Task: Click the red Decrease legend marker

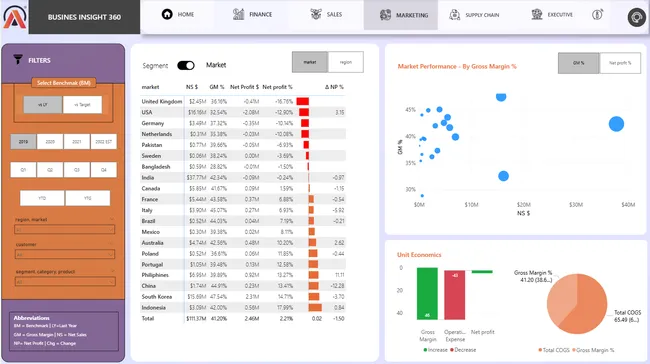Action: (452, 350)
